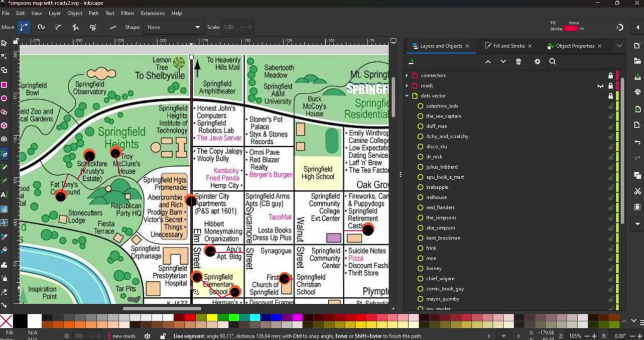Open layers panel settings gear

pyautogui.click(x=537, y=61)
